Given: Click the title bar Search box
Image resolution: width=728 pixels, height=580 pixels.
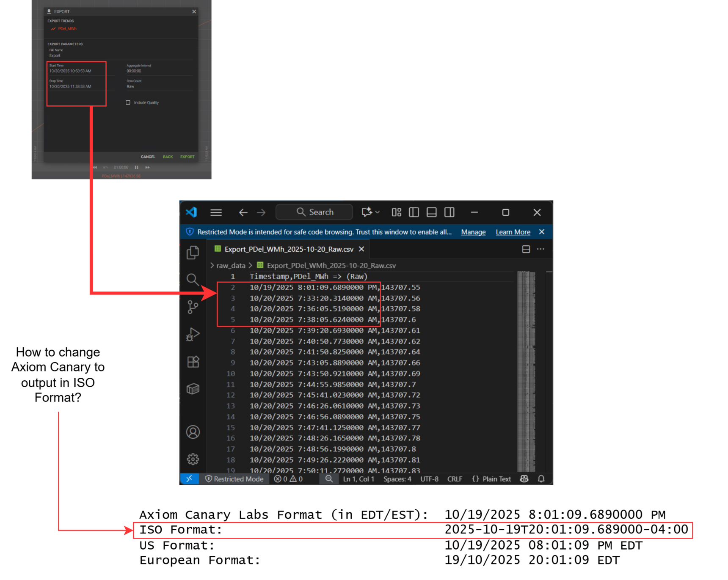Looking at the screenshot, I should click(x=314, y=212).
